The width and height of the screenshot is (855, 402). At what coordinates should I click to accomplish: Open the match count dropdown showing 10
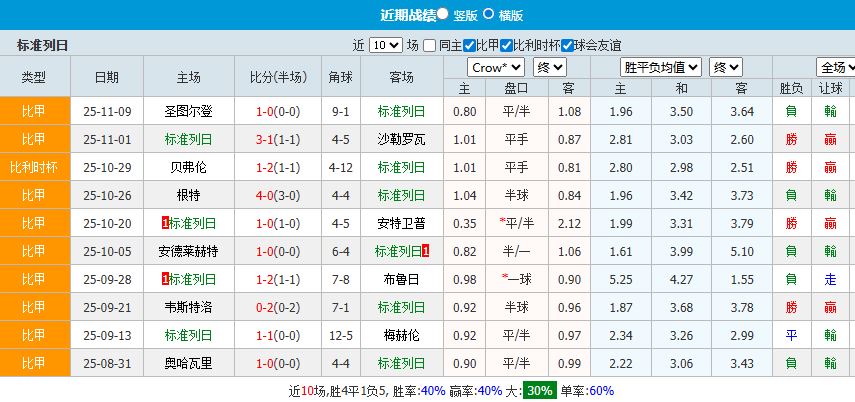pyautogui.click(x=385, y=45)
